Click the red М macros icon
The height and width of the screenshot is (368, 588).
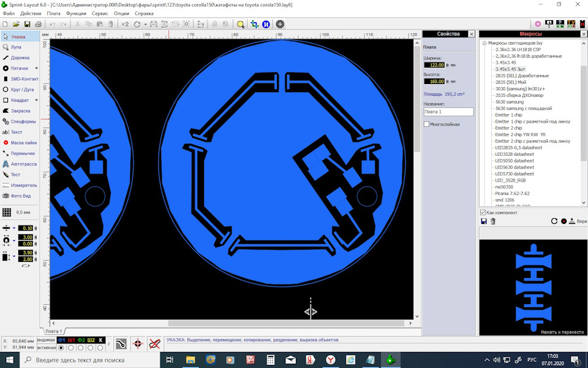pyautogui.click(x=582, y=24)
